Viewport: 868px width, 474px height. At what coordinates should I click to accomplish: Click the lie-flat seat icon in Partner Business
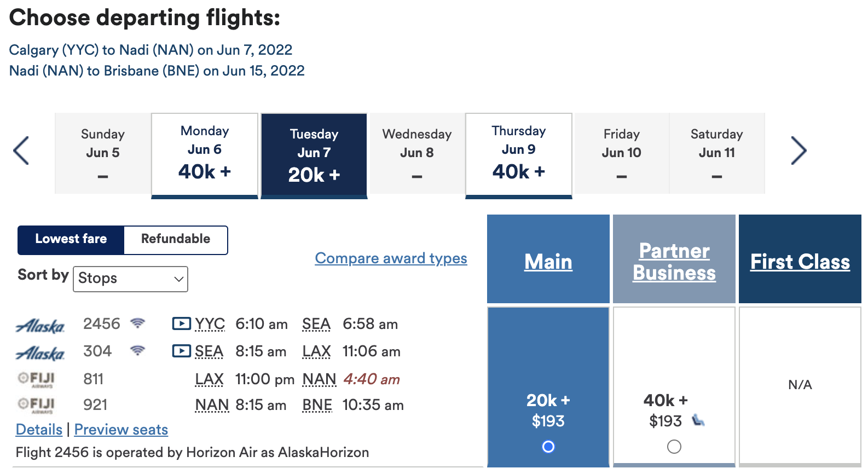click(x=698, y=421)
